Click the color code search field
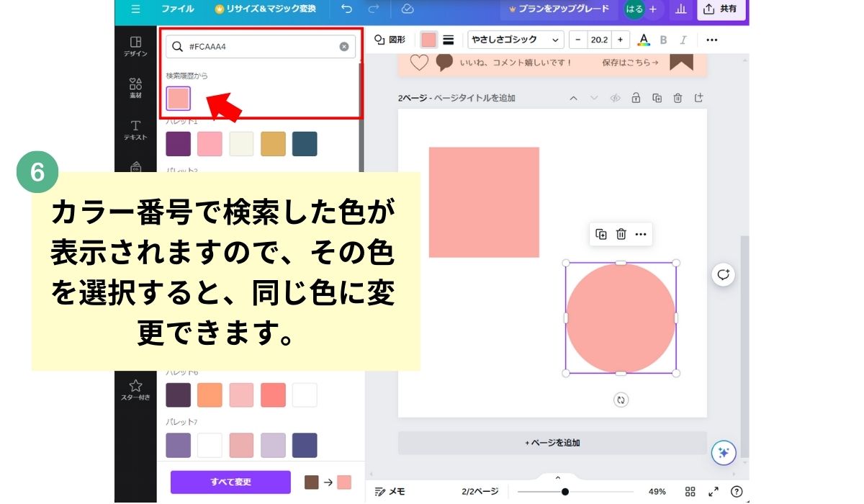The image size is (864, 504). [261, 47]
